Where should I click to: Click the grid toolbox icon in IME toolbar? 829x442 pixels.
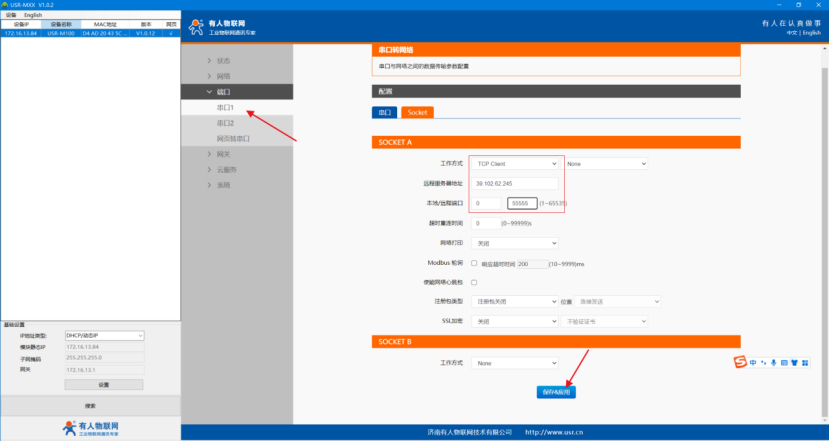coord(805,362)
